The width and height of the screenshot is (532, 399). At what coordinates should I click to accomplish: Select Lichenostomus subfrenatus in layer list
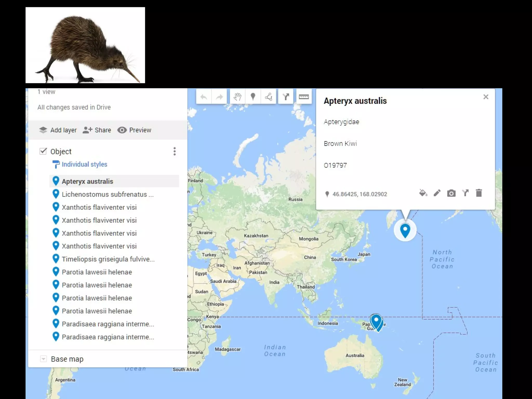coord(108,194)
